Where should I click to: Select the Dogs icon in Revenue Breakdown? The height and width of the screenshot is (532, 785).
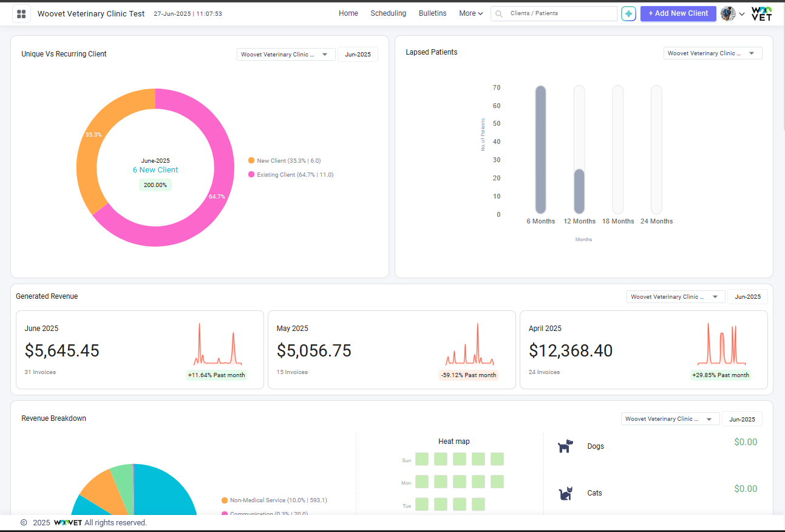565,446
